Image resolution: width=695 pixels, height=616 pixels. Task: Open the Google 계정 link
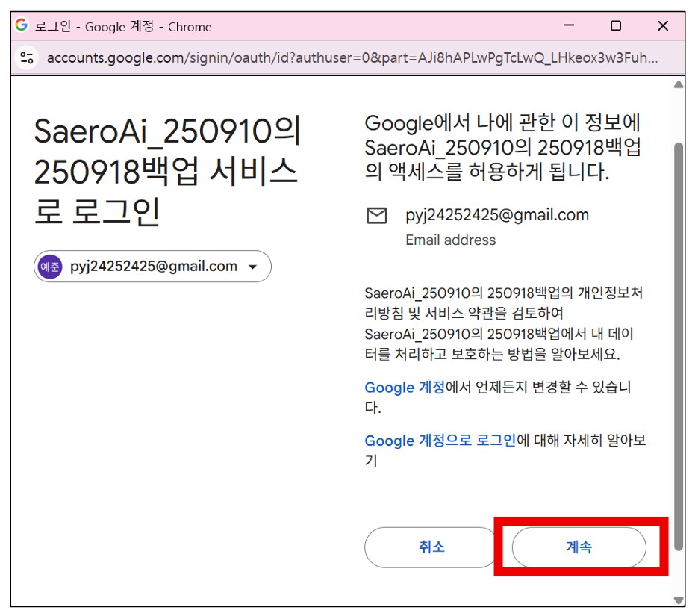tap(404, 388)
